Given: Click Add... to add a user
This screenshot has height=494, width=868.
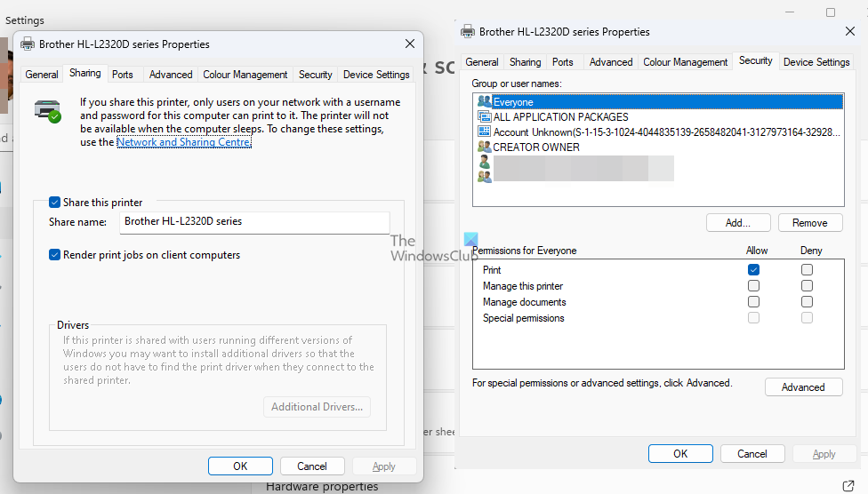Looking at the screenshot, I should (738, 223).
